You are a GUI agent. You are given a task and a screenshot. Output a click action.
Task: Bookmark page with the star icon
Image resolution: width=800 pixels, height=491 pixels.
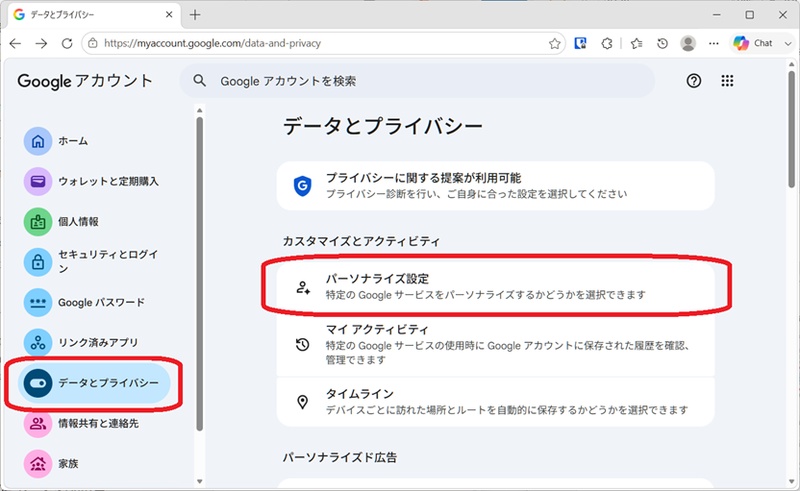click(x=555, y=43)
